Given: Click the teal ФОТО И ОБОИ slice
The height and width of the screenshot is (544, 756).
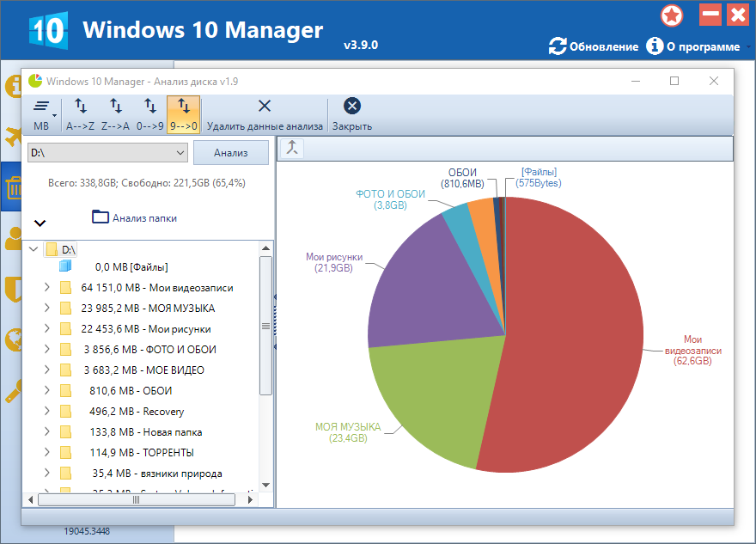Looking at the screenshot, I should pos(466,231).
